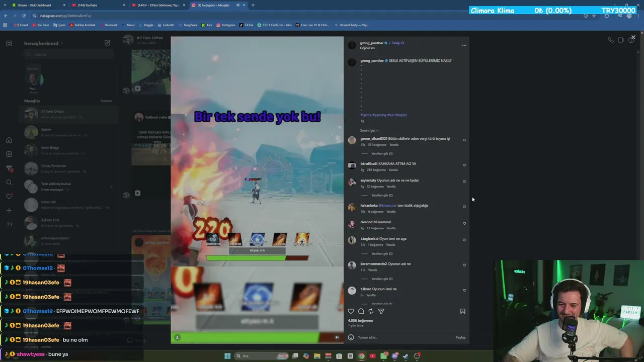Like t.tugberk.d's comment

click(x=464, y=240)
